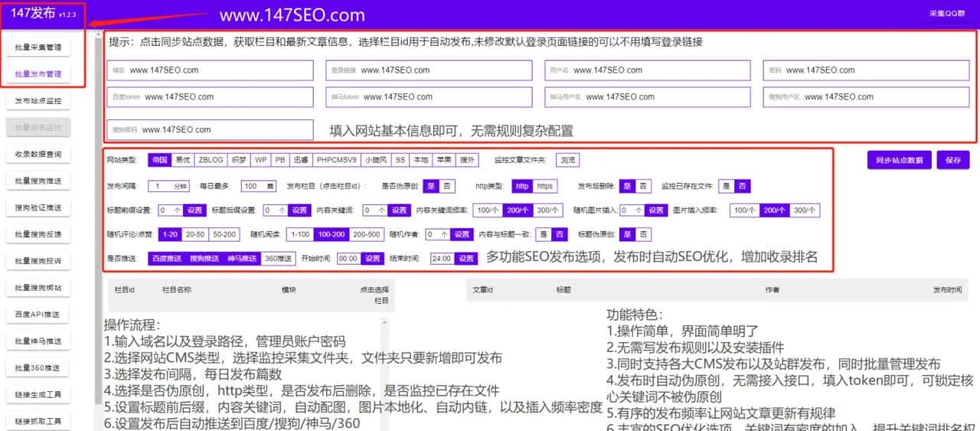This screenshot has height=431, width=980.
Task: Set 发布后删除 to 否
Action: (643, 186)
